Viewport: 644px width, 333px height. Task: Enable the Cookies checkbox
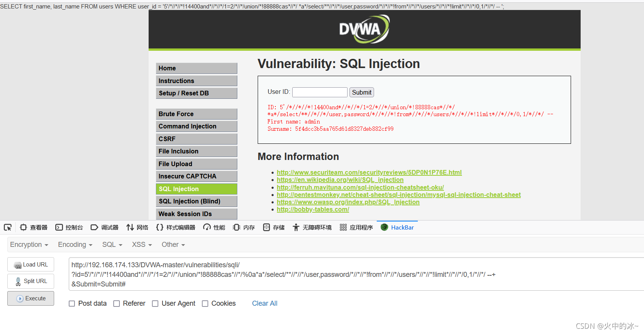point(205,304)
